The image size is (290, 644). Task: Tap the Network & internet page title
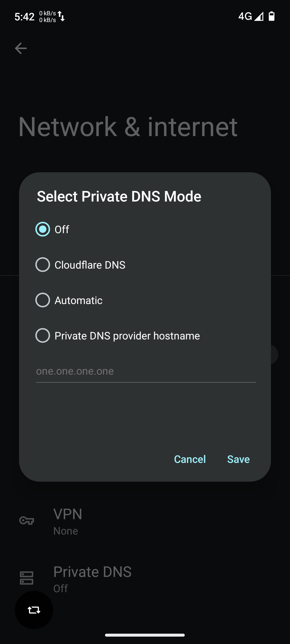point(128,127)
